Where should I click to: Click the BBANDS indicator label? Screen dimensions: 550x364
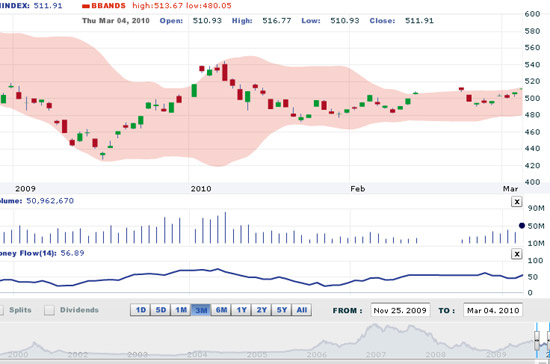108,6
